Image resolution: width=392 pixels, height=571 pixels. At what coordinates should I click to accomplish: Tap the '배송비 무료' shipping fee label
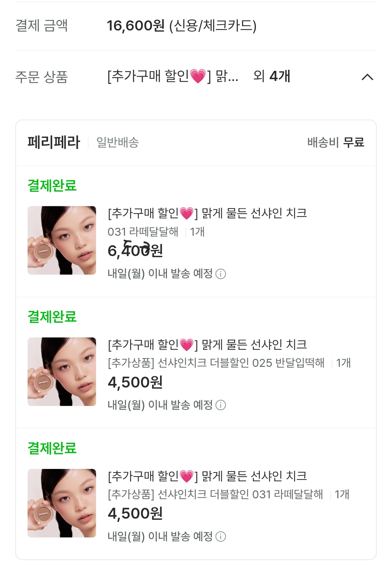point(335,142)
